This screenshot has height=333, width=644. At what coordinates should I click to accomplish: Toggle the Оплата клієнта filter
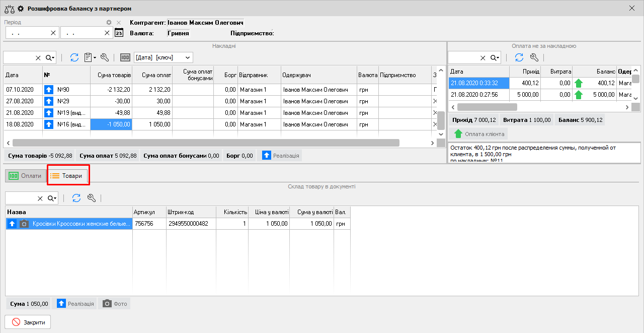[479, 134]
